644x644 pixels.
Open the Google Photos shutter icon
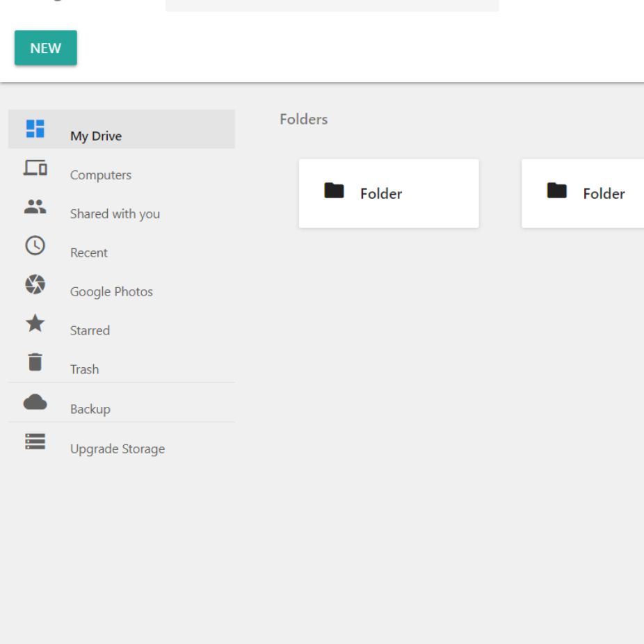35,284
